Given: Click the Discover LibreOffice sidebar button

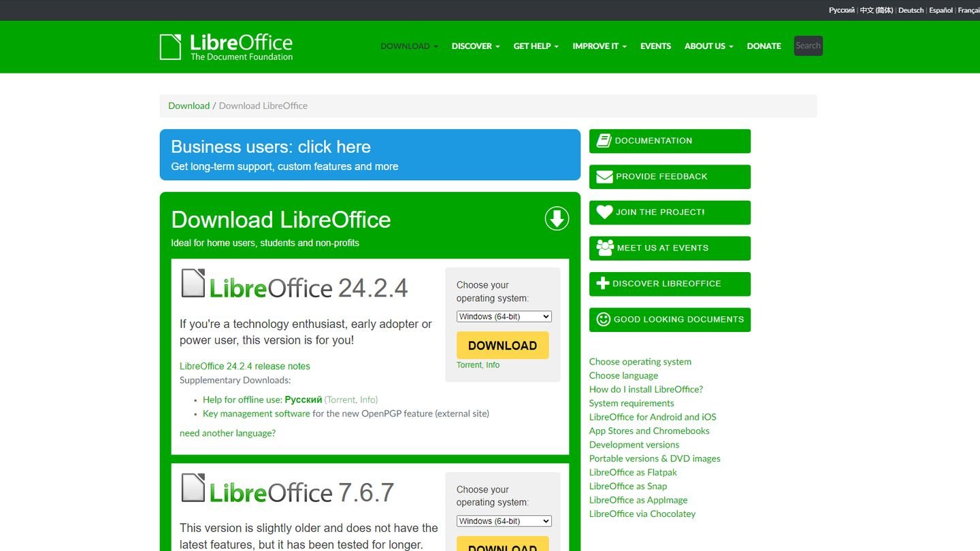Looking at the screenshot, I should (x=670, y=284).
